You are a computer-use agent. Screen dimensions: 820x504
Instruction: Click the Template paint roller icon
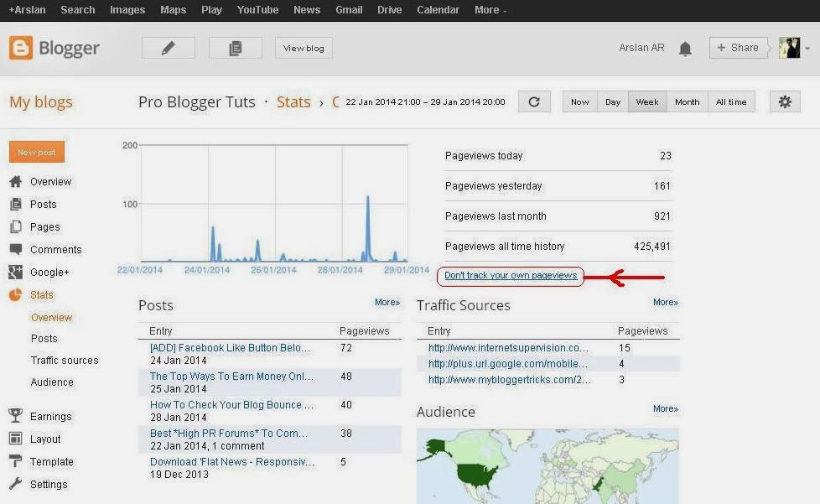16,461
